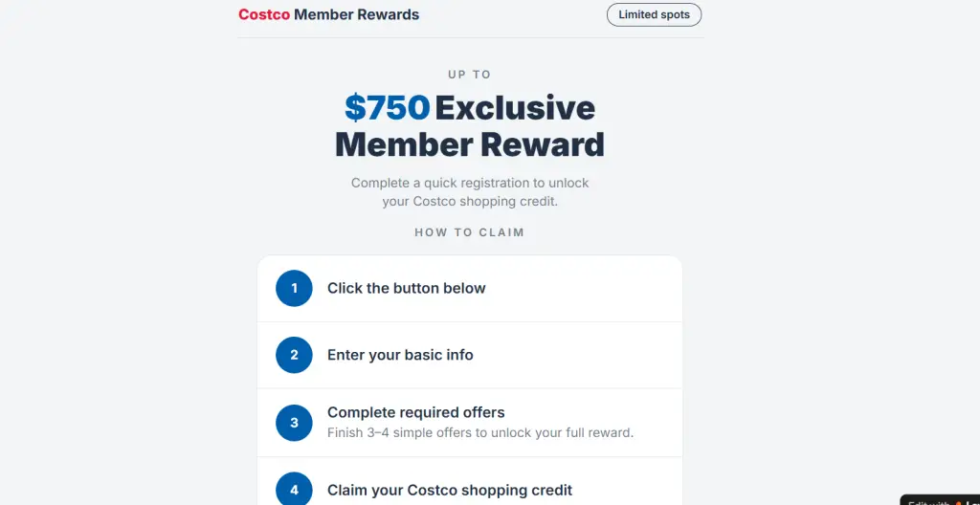Select the "Click the button below" step
This screenshot has width=980, height=505.
coord(406,288)
